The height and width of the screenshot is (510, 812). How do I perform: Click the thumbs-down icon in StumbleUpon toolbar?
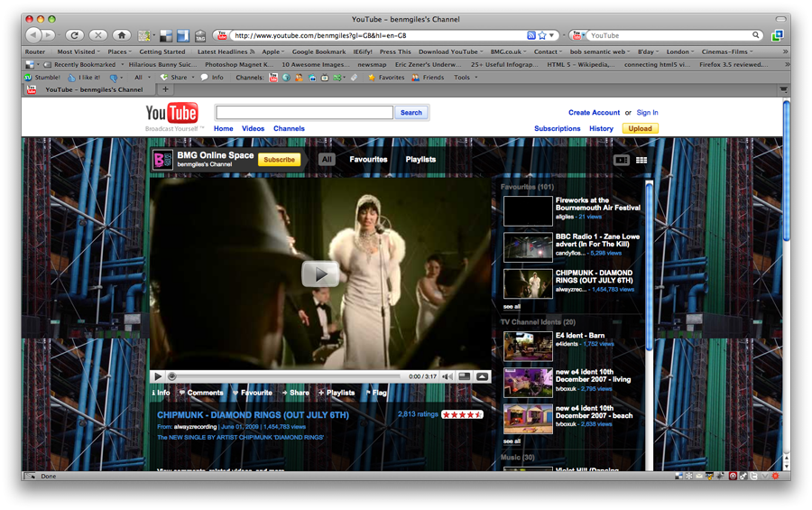pos(114,78)
